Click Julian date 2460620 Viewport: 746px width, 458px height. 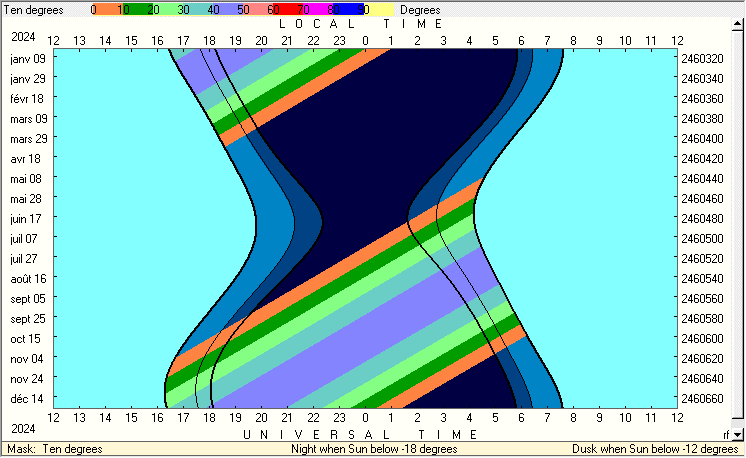click(702, 359)
